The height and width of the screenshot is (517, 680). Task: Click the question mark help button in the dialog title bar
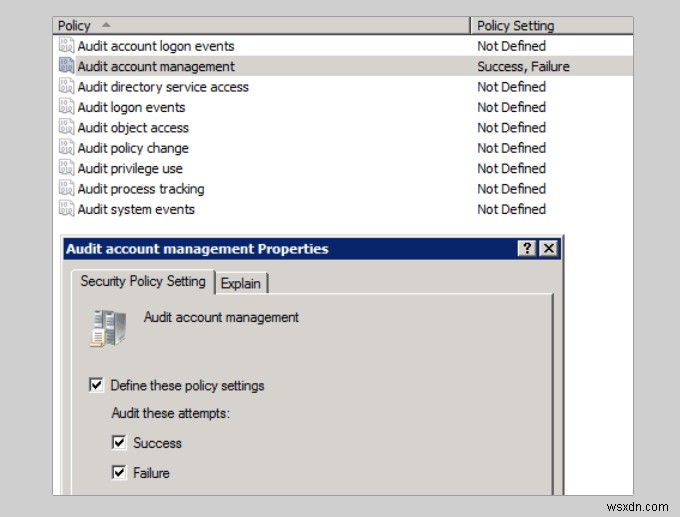point(527,249)
